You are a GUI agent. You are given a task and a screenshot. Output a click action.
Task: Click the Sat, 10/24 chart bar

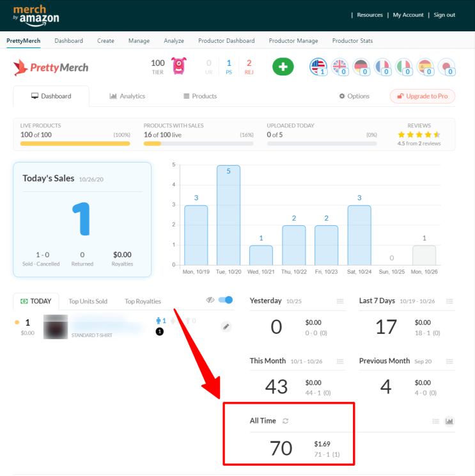pyautogui.click(x=359, y=235)
